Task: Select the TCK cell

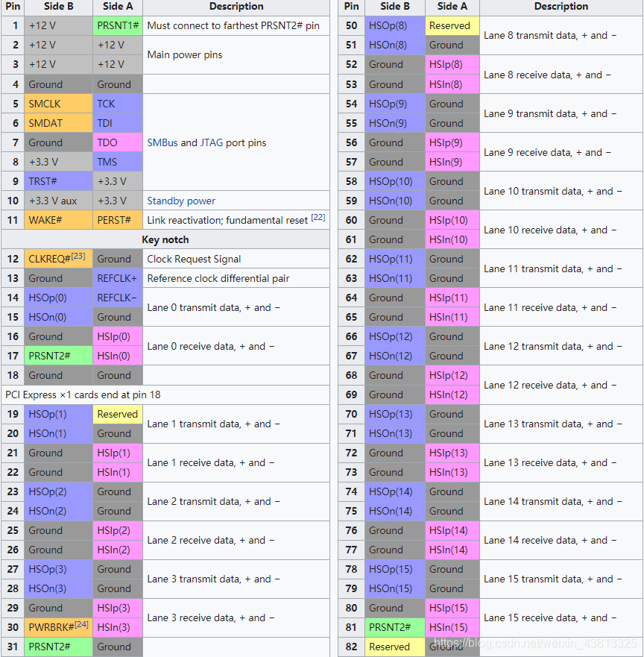Action: pyautogui.click(x=118, y=104)
